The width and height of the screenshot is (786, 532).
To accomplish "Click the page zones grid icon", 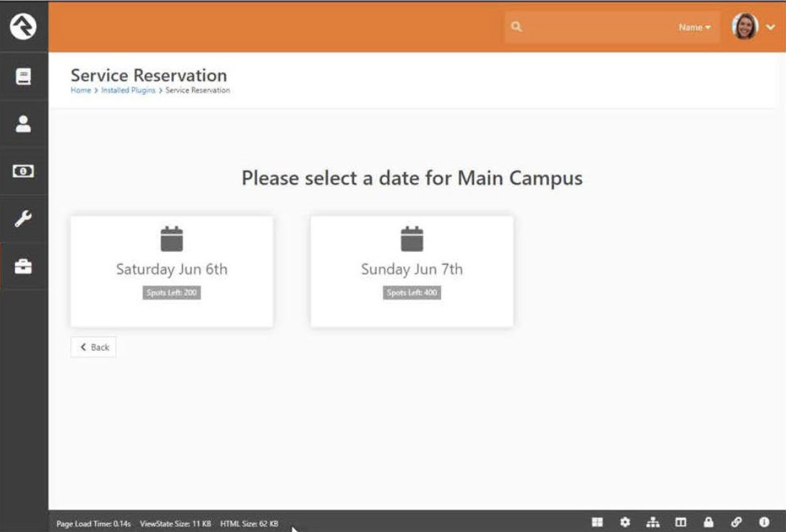I will pos(597,523).
